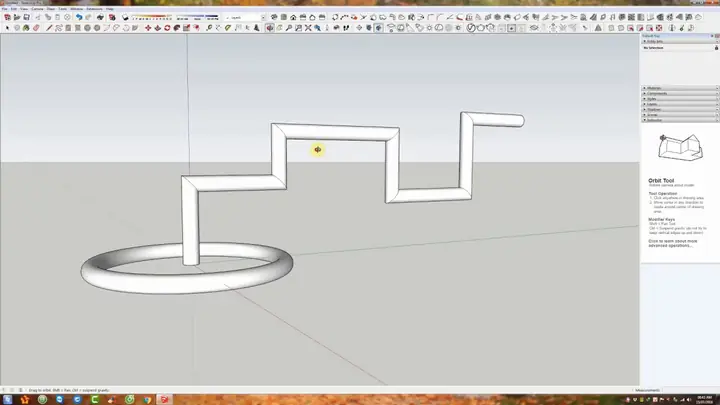The height and width of the screenshot is (405, 720).
Task: Click the Windows Start button
Action: (x=7, y=399)
